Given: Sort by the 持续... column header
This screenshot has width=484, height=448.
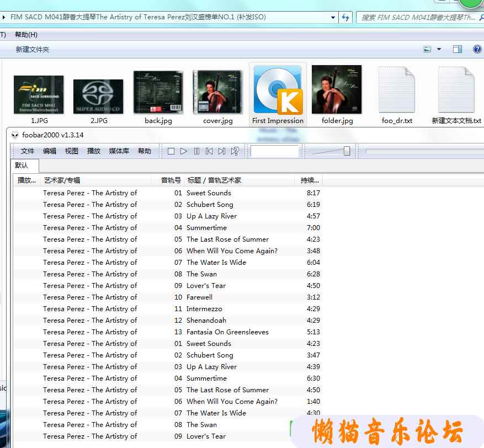Looking at the screenshot, I should 308,180.
